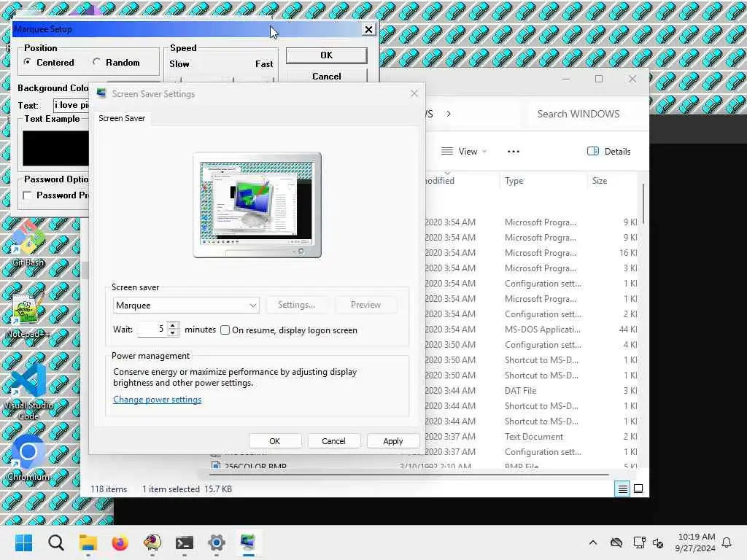The height and width of the screenshot is (560, 747).
Task: Click the File Explorer vertical scrollbar
Action: click(643, 204)
